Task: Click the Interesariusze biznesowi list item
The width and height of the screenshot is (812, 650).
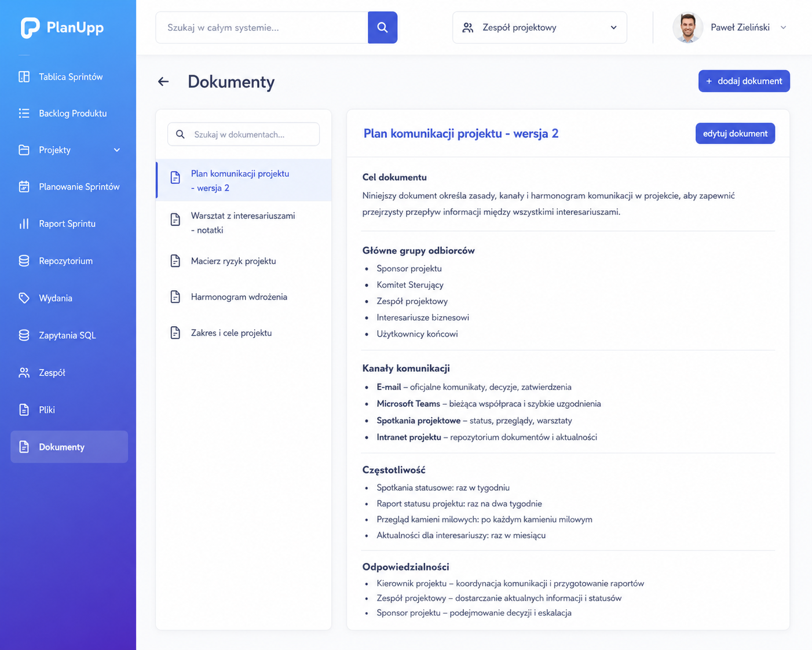Action: (x=423, y=317)
